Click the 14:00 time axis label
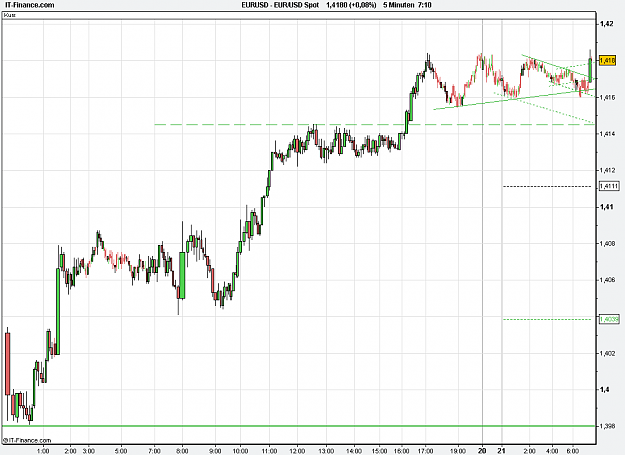 (354, 451)
